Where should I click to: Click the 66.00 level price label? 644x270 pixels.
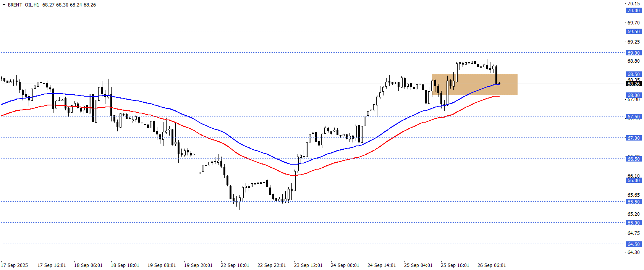pyautogui.click(x=633, y=180)
